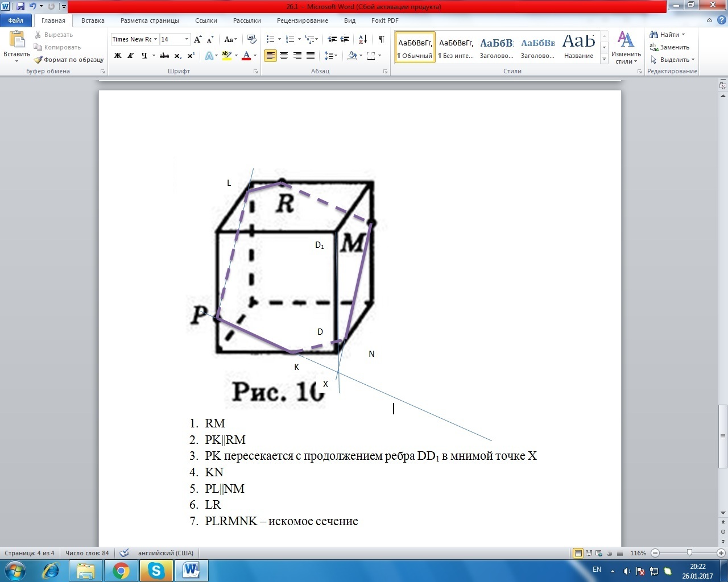Activate the Формат по образцу (Format Painter) tool
Image resolution: width=728 pixels, height=582 pixels.
[x=68, y=59]
